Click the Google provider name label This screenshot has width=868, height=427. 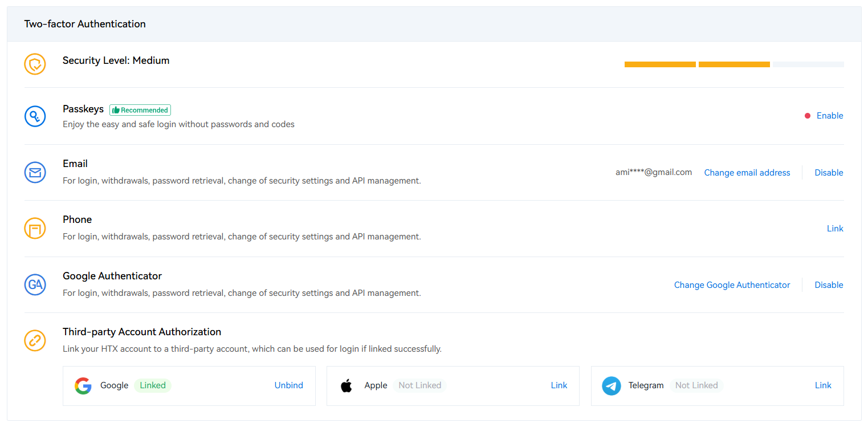(114, 385)
